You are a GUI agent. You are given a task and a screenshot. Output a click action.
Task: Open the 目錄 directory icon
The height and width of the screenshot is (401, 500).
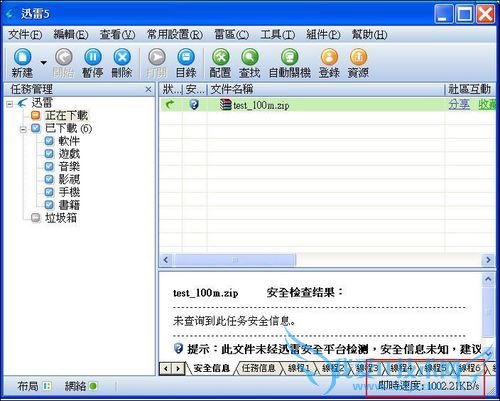point(186,57)
